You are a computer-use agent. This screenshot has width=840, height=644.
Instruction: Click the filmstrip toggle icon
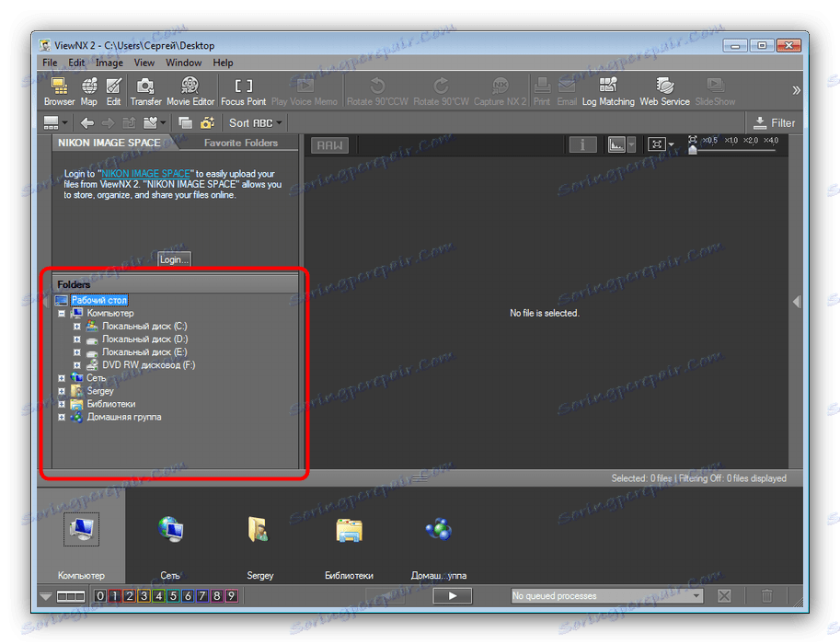point(71,596)
